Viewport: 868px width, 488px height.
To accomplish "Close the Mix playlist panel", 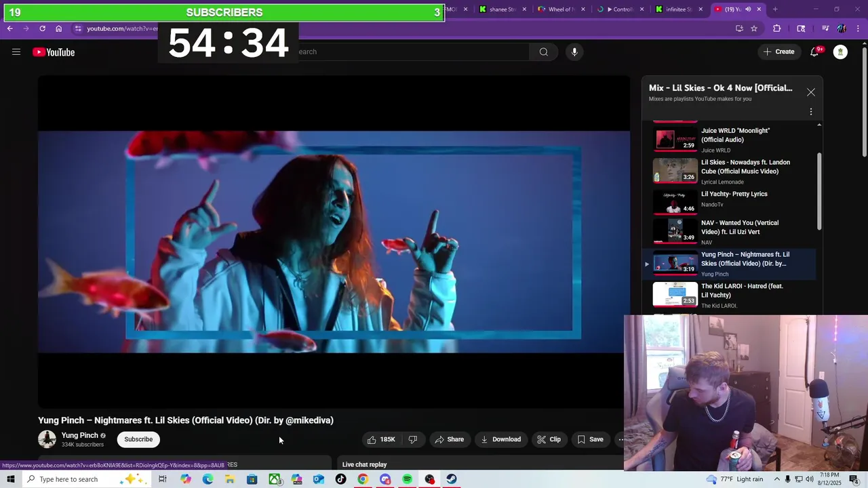I will (x=811, y=92).
